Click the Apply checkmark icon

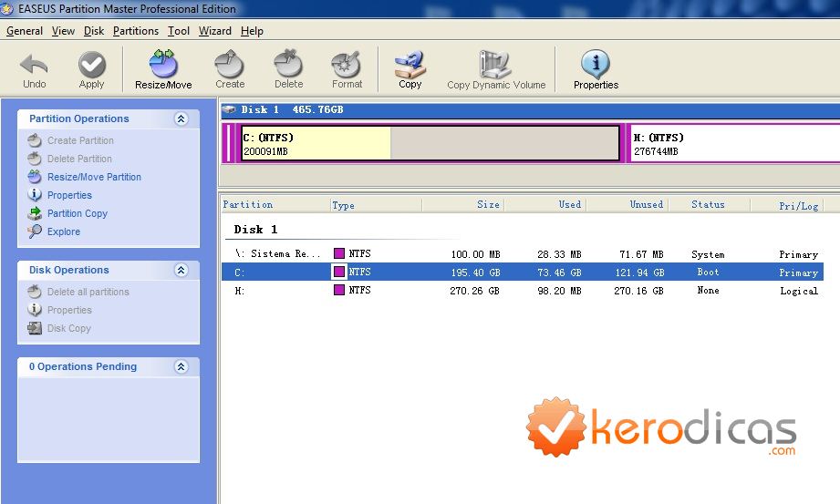pyautogui.click(x=91, y=66)
